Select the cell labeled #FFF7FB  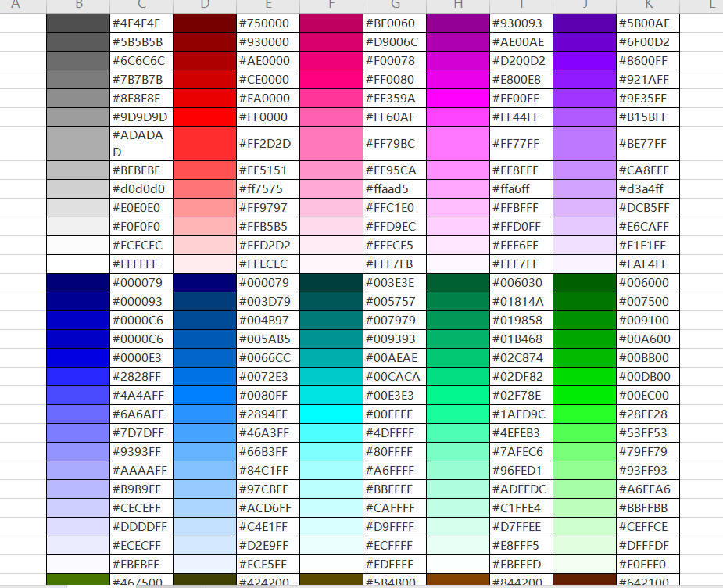(395, 264)
